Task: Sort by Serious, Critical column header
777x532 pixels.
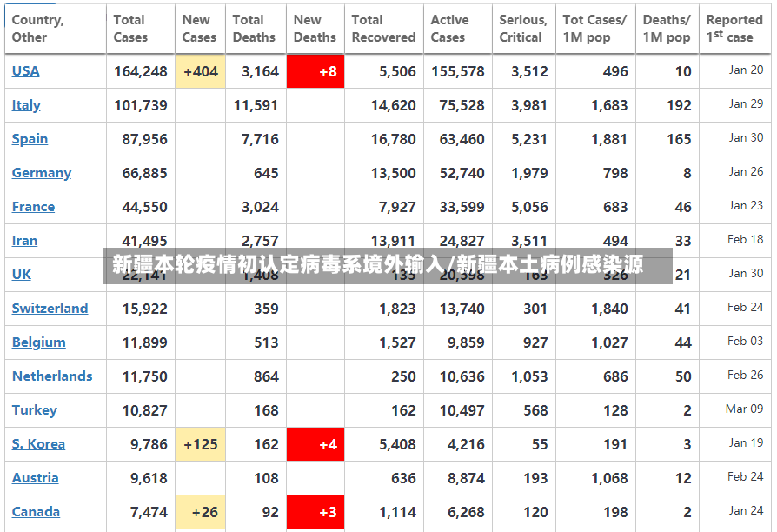Action: click(524, 29)
